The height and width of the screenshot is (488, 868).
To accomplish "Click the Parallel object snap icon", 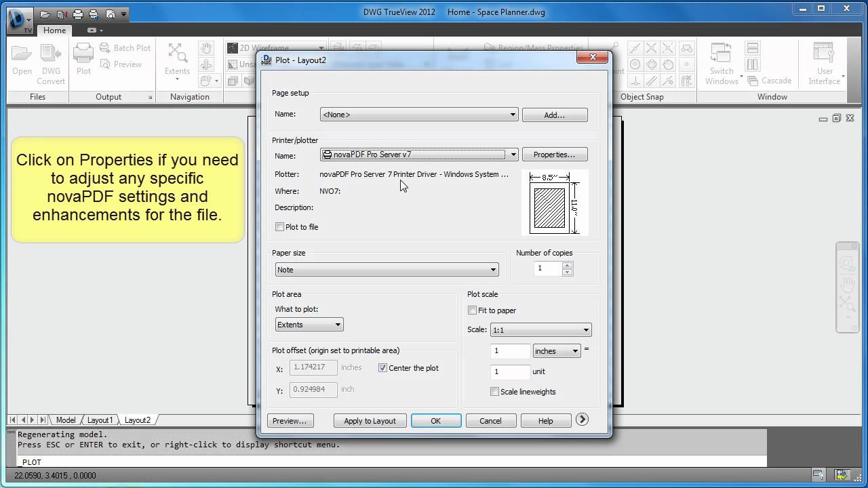I will [x=652, y=81].
